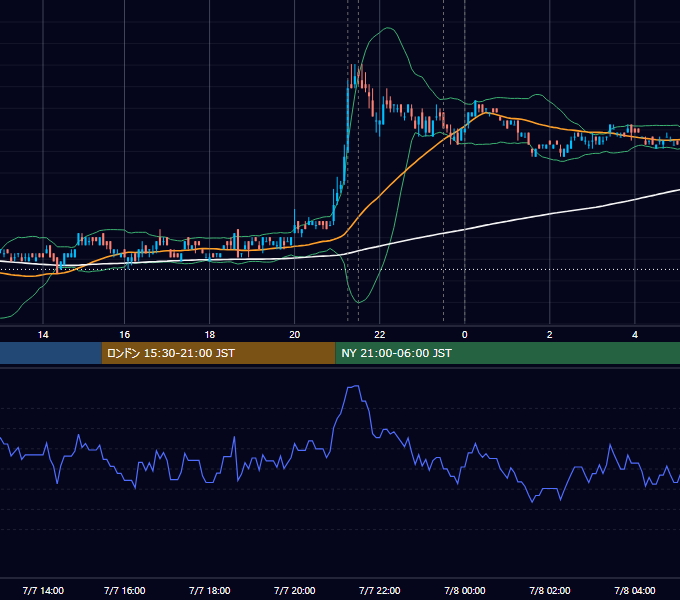The image size is (680, 600).
Task: Click the NY 21:00-06:00 JST session bar
Action: 507,353
